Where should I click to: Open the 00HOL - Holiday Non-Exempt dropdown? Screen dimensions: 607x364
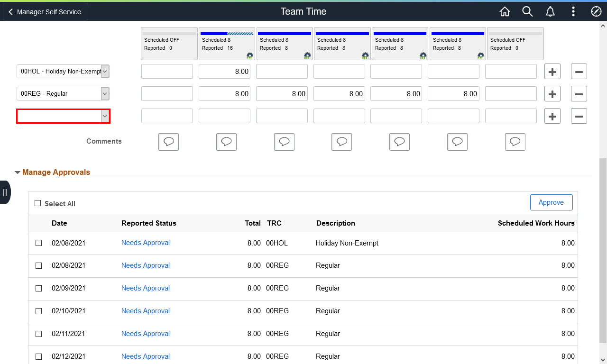63,72
